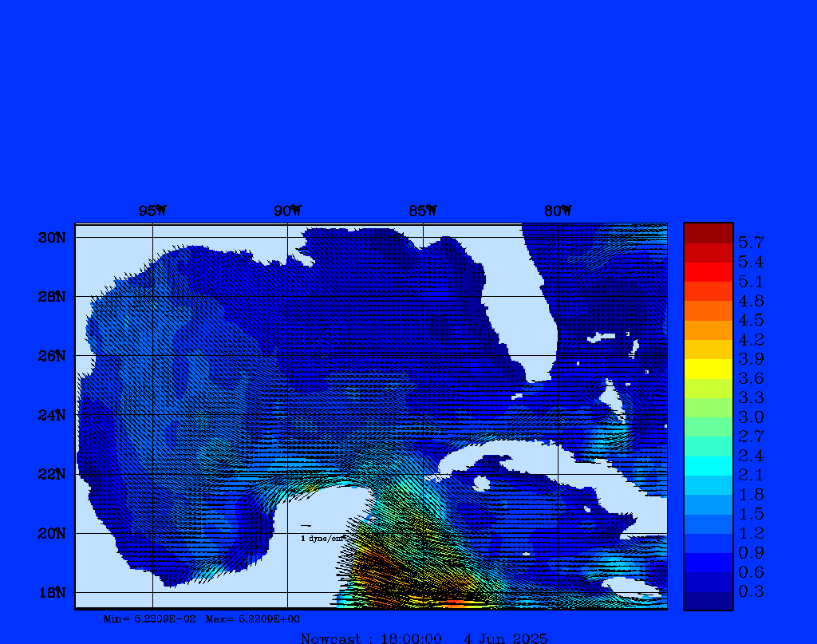The image size is (817, 644).
Task: Click the 18N latitude label
Action: [51, 592]
